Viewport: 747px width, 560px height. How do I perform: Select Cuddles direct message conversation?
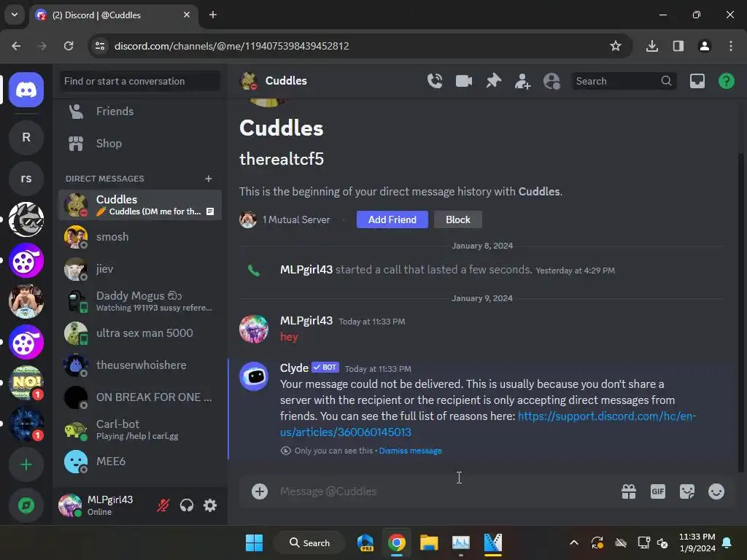coord(139,205)
